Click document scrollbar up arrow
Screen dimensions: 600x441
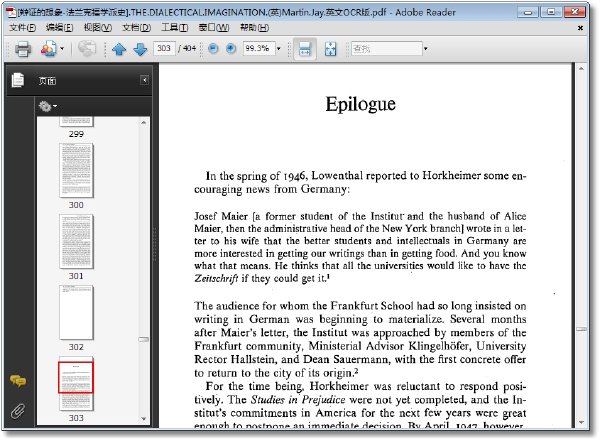coord(581,69)
